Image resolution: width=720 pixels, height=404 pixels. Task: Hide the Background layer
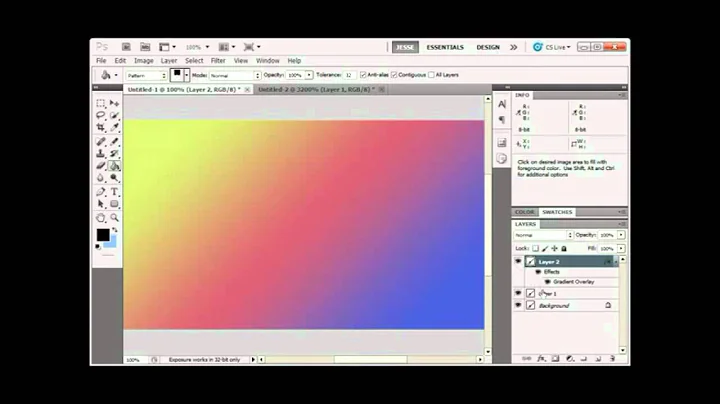518,305
